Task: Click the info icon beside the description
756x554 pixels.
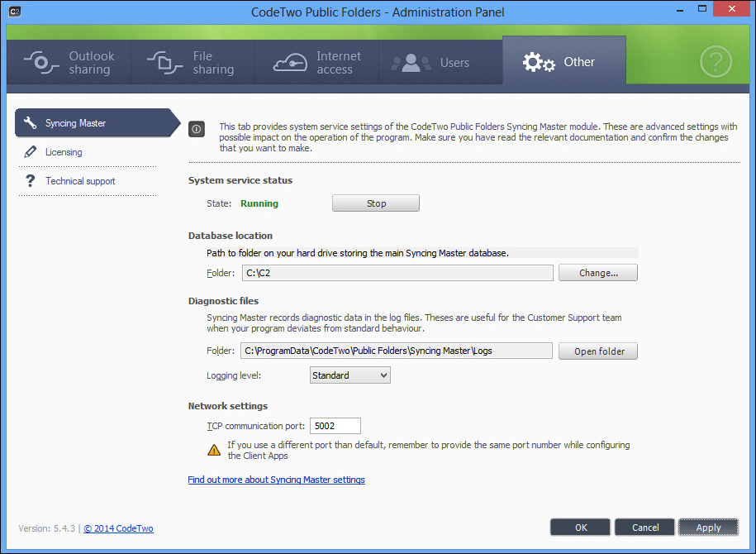Action: point(197,129)
